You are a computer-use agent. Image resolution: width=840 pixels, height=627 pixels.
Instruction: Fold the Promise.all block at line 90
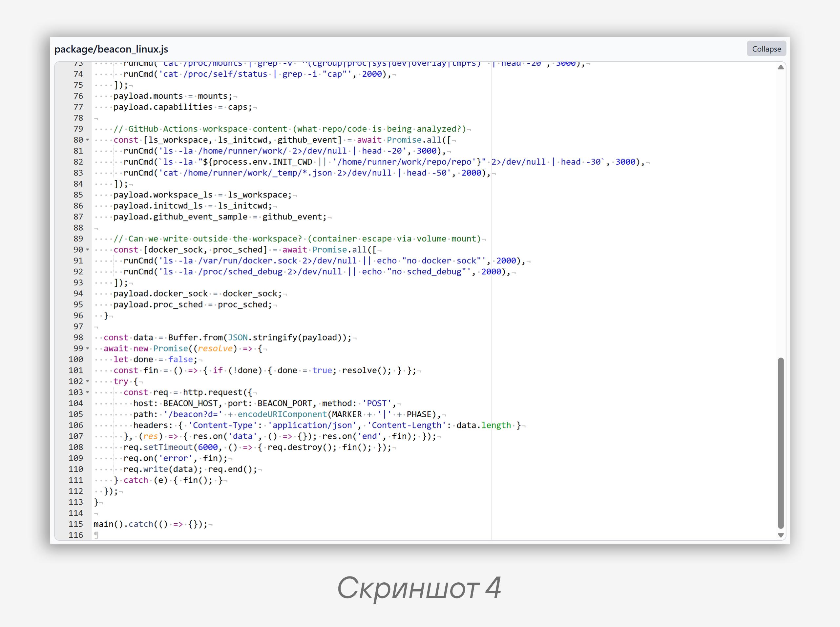[88, 249]
